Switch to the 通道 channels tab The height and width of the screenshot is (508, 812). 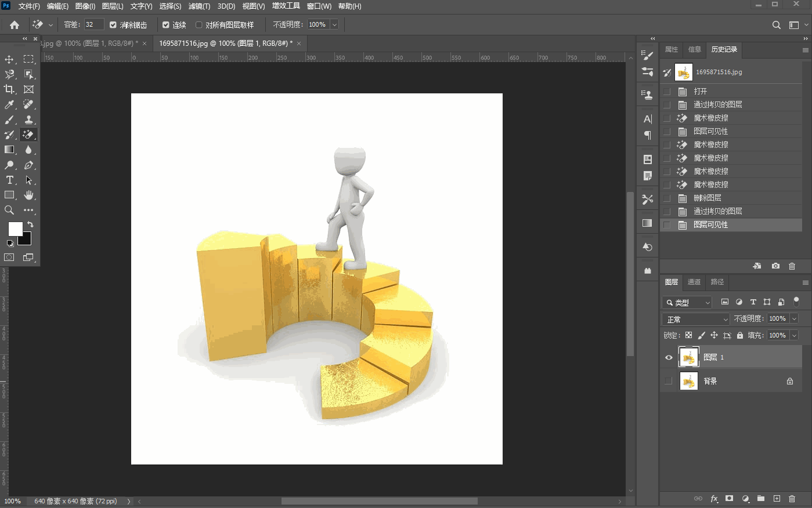point(694,282)
